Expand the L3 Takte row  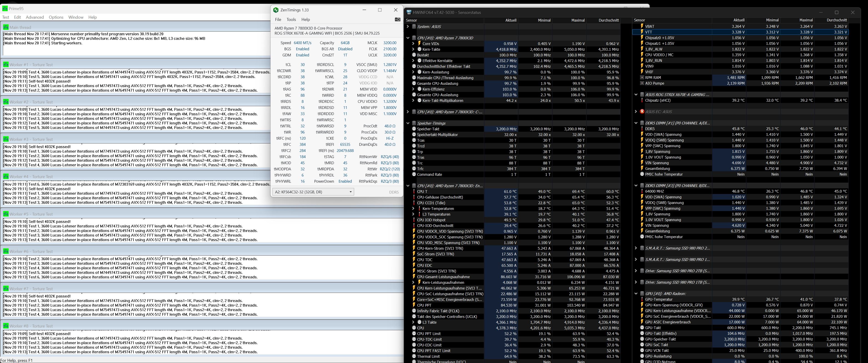tap(414, 322)
